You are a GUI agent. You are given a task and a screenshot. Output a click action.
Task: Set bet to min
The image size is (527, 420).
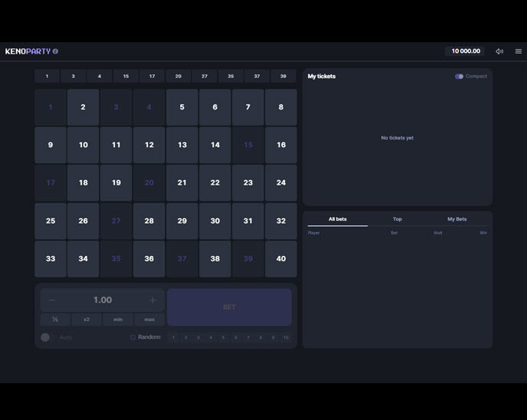(x=118, y=320)
